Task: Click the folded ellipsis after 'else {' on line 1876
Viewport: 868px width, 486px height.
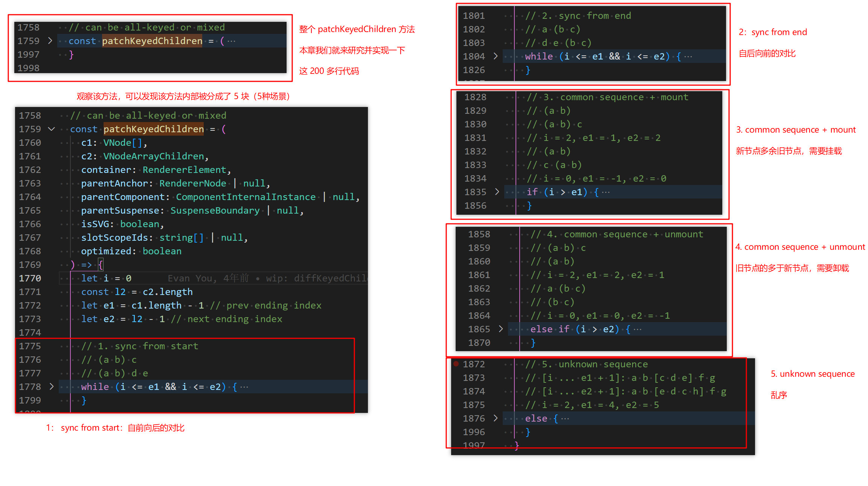Action: point(565,419)
